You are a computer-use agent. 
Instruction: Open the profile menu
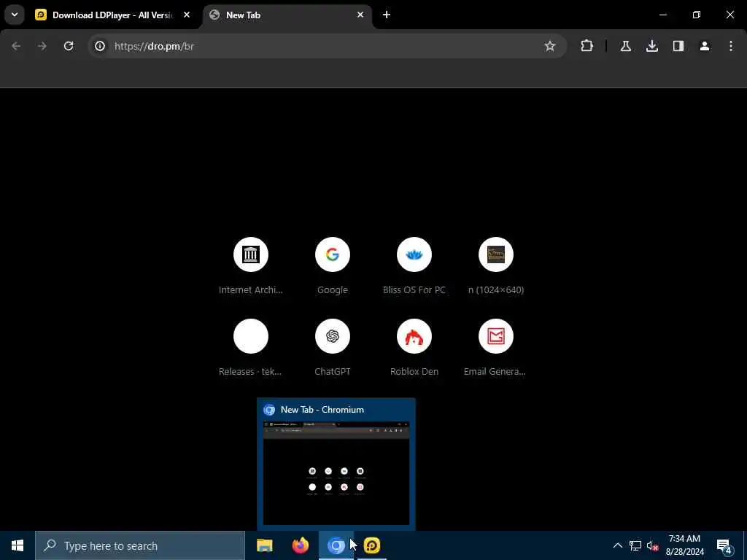(x=705, y=46)
